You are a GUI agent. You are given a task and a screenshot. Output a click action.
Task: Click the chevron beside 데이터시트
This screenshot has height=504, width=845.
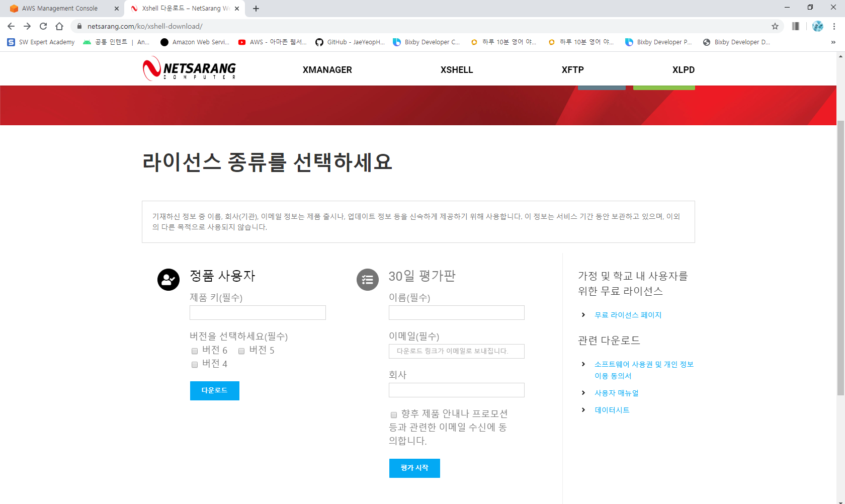pyautogui.click(x=583, y=410)
